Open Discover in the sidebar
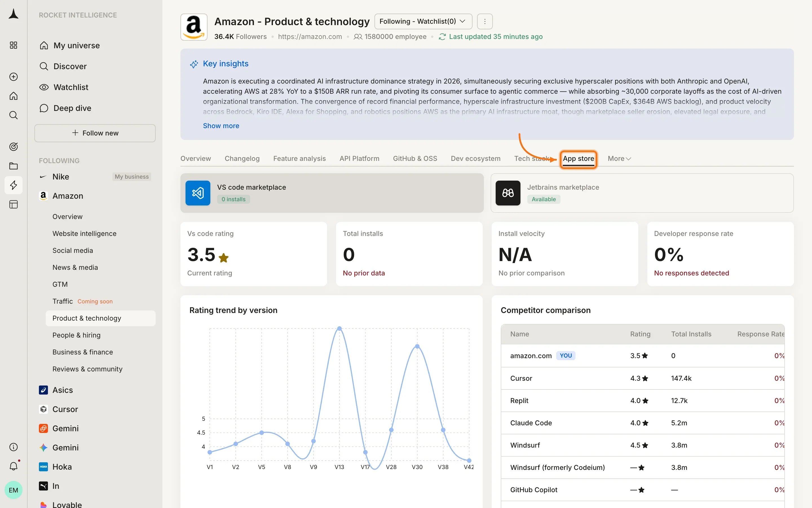Screen dimensions: 812x508 click(70, 66)
